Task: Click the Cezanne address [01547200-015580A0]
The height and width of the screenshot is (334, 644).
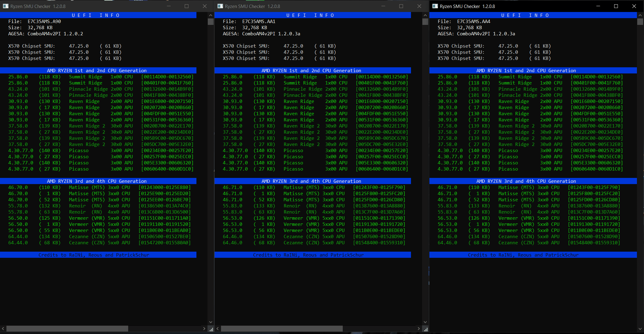Action: (165, 243)
